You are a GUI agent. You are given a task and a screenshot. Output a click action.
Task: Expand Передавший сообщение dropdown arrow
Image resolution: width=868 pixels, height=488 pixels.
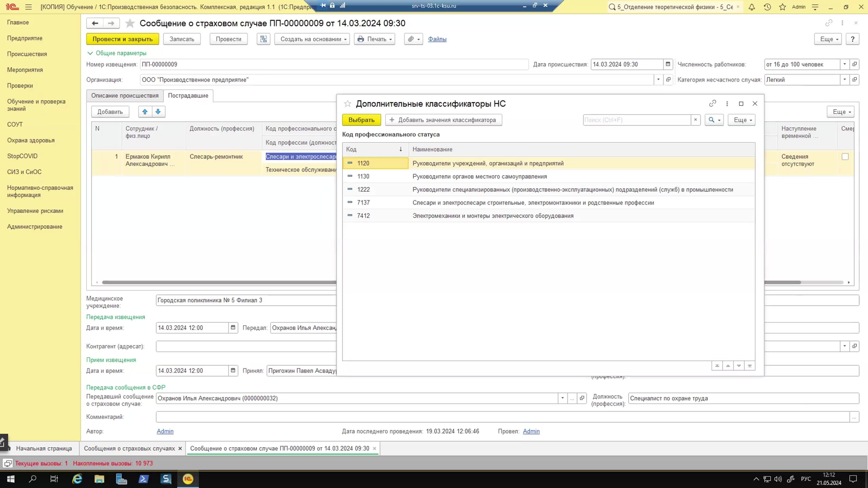click(562, 398)
